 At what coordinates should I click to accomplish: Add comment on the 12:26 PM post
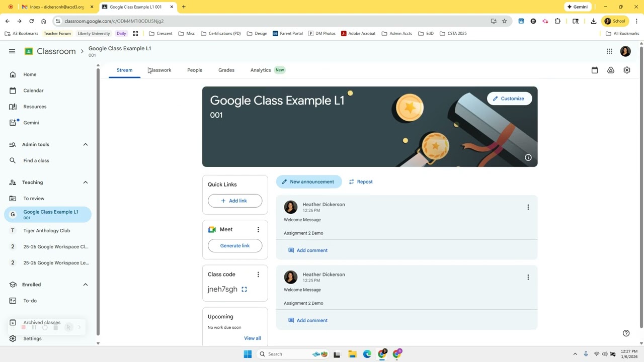[308, 250]
